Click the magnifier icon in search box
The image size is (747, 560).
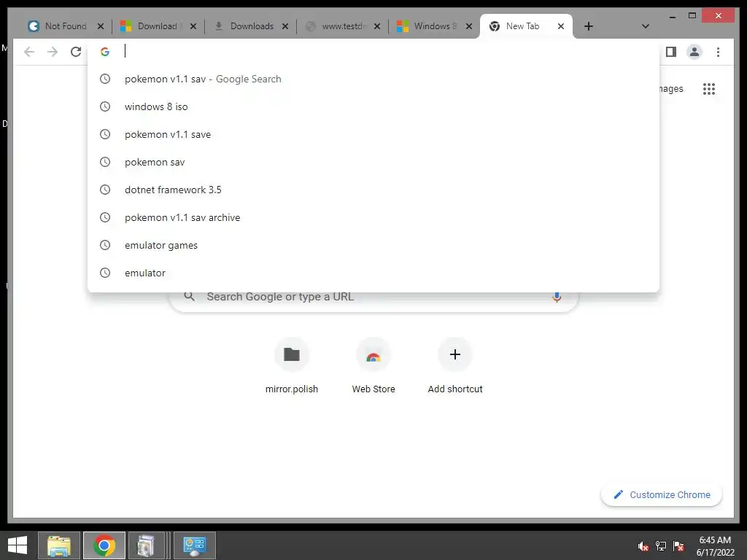pyautogui.click(x=189, y=297)
